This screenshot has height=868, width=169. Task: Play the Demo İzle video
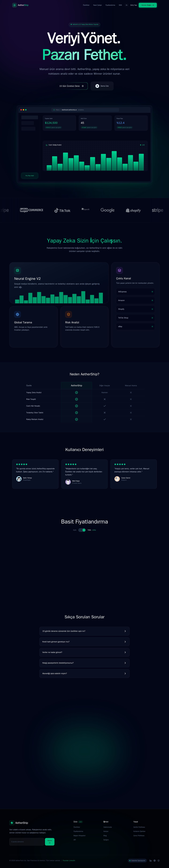[102, 86]
